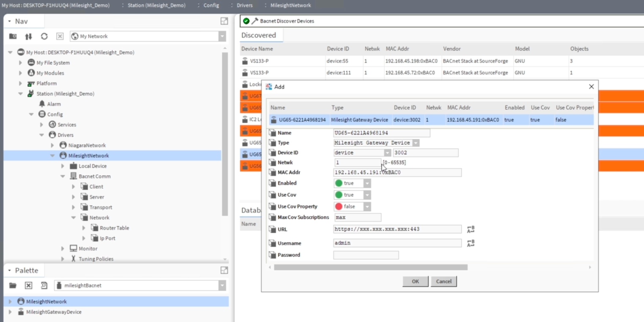644x322 pixels.
Task: Expand the Services tree node
Action: click(42, 124)
